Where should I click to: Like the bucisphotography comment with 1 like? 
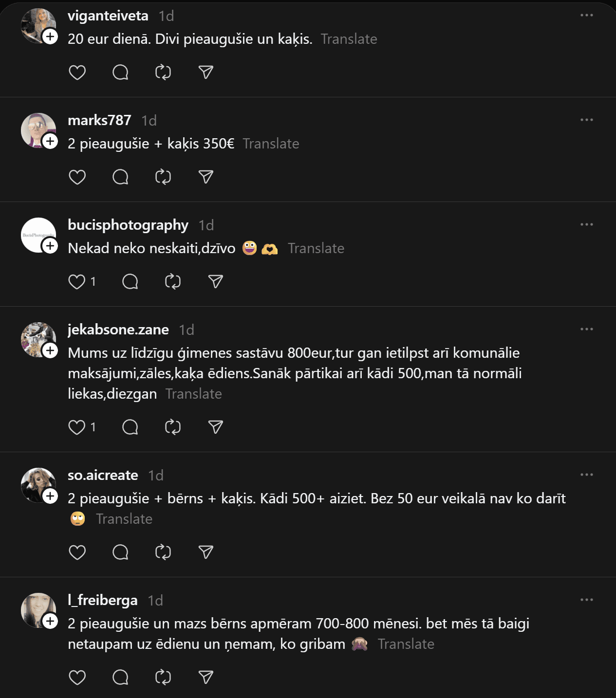click(77, 282)
